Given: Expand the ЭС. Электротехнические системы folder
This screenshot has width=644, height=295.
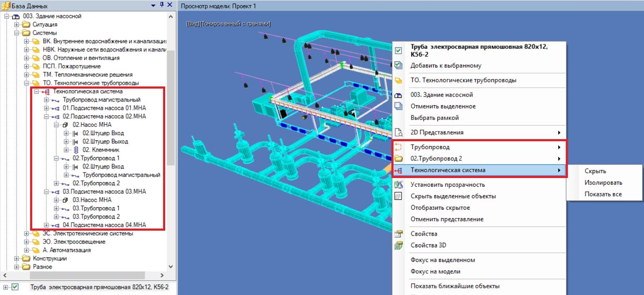Looking at the screenshot, I should tap(27, 234).
